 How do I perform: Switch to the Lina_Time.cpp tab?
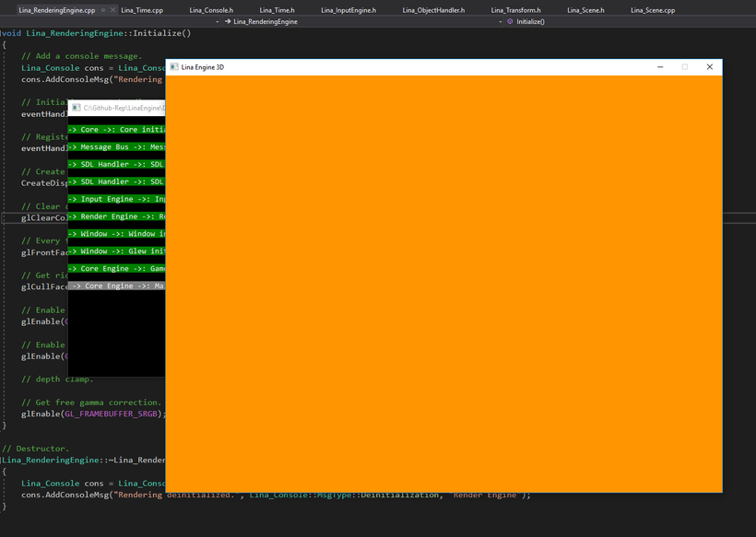tap(142, 10)
